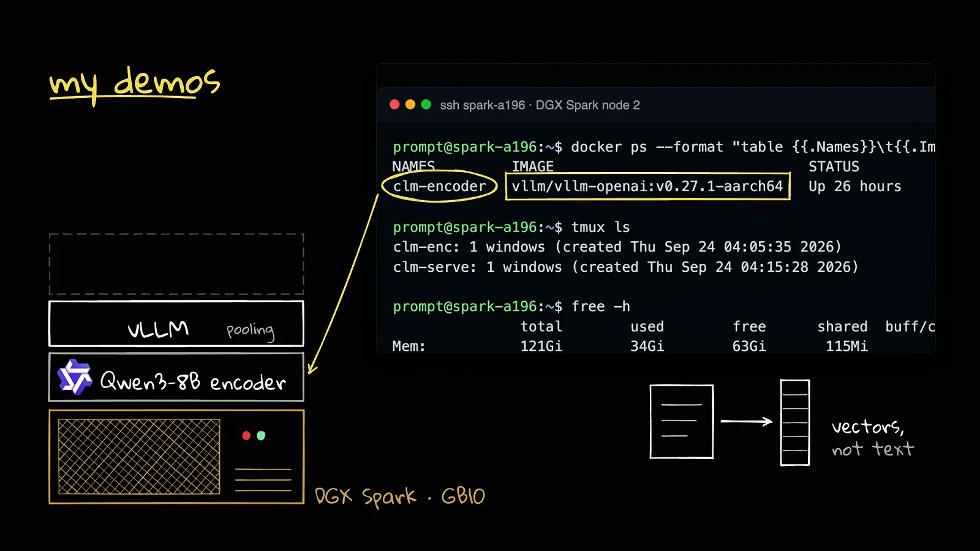Click the empty dashed placeholder box
This screenshot has width=980, height=551.
pyautogui.click(x=176, y=264)
